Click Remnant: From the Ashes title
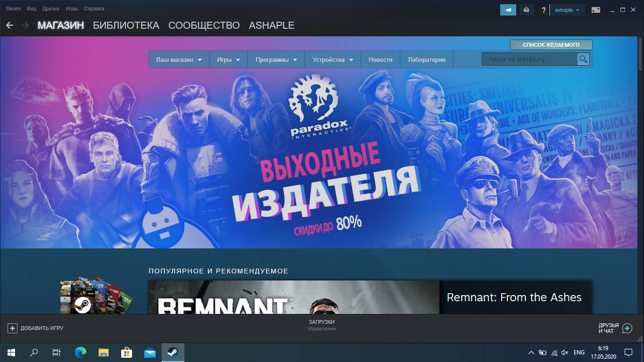This screenshot has width=644, height=362. point(514,297)
